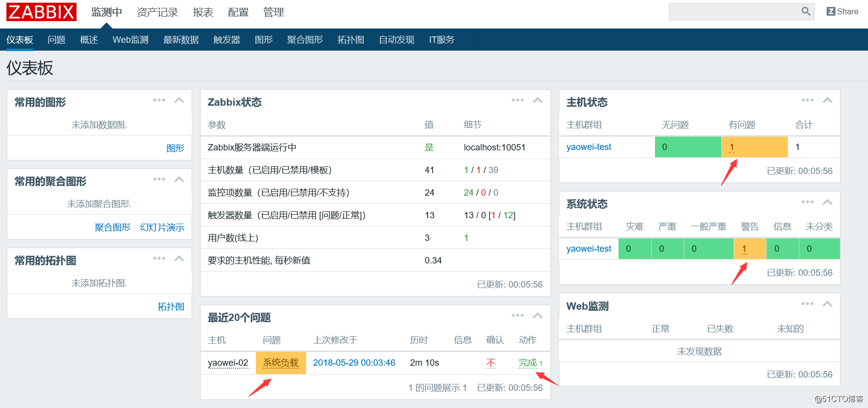Open the Zabbix状态 widget three-dots menu
This screenshot has height=408, width=868.
click(x=518, y=100)
